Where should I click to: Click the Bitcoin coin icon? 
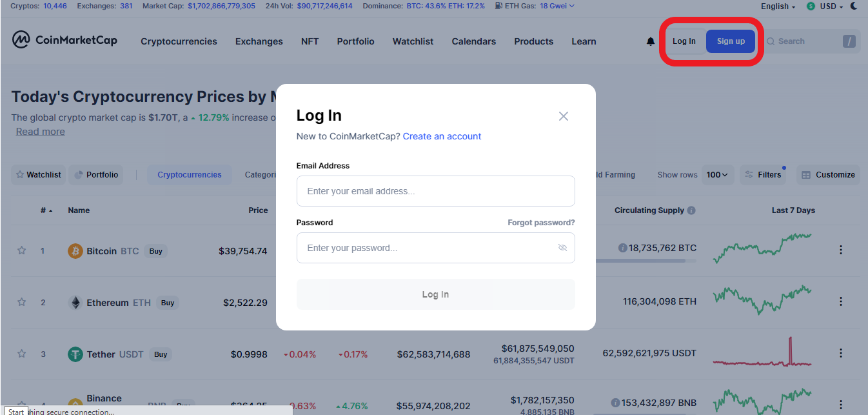pyautogui.click(x=75, y=251)
